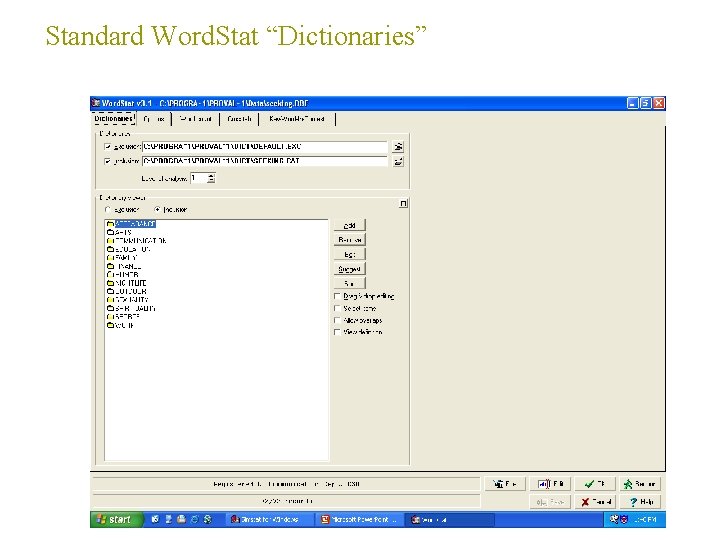Click the Internet Explorer quick launch icon
720x540 pixels.
[195, 519]
